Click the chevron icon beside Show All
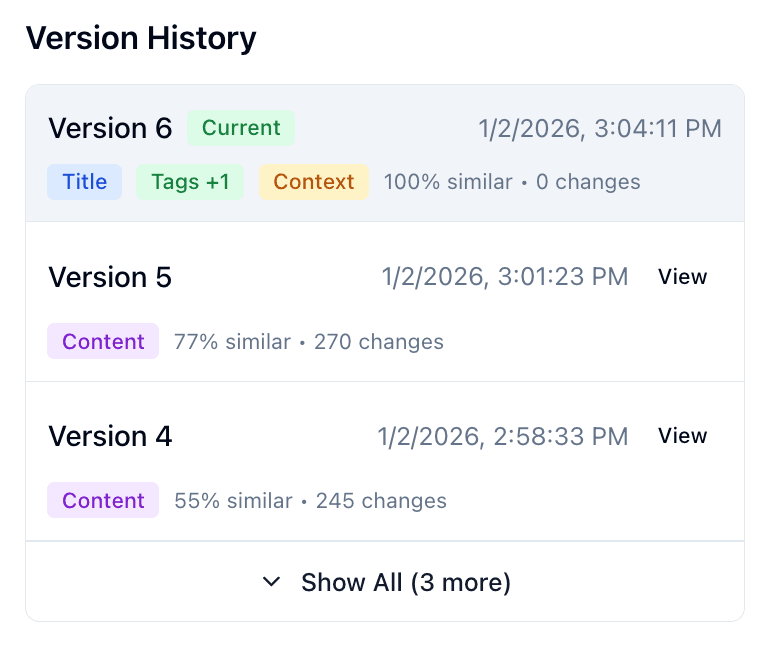The height and width of the screenshot is (646, 772). click(271, 582)
